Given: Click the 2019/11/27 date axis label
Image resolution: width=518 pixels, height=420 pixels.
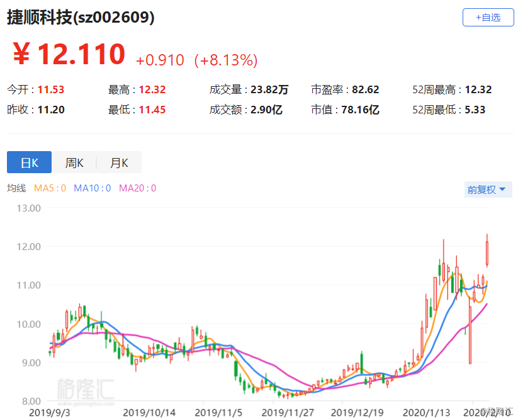Looking at the screenshot, I should click(288, 412).
